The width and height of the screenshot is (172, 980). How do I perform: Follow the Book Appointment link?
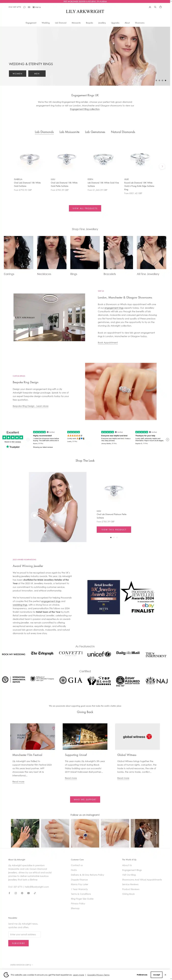pos(108,342)
